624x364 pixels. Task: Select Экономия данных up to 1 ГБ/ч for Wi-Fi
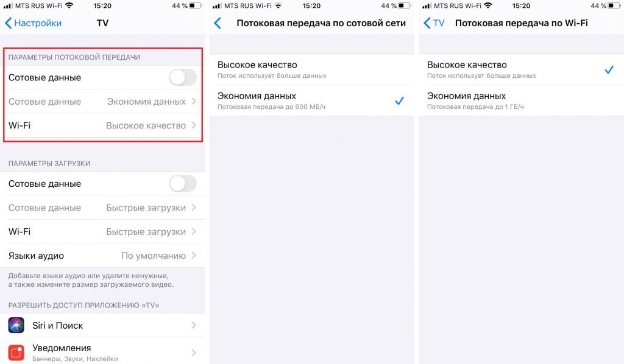click(x=522, y=100)
